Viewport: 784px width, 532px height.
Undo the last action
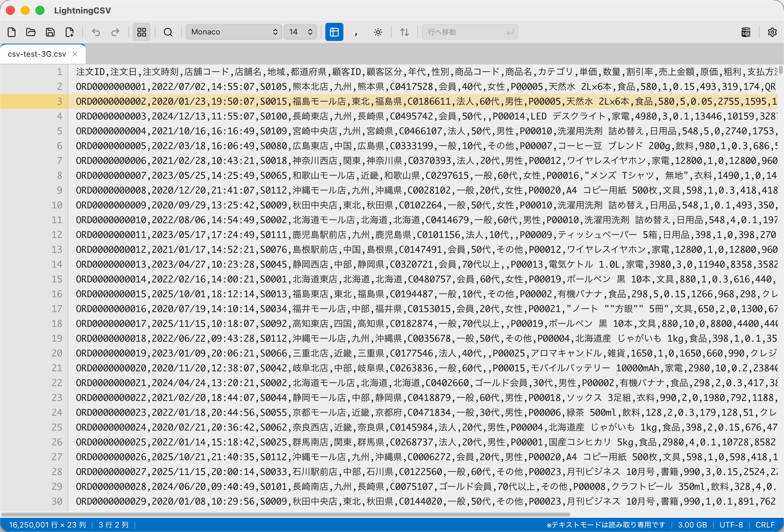[96, 32]
